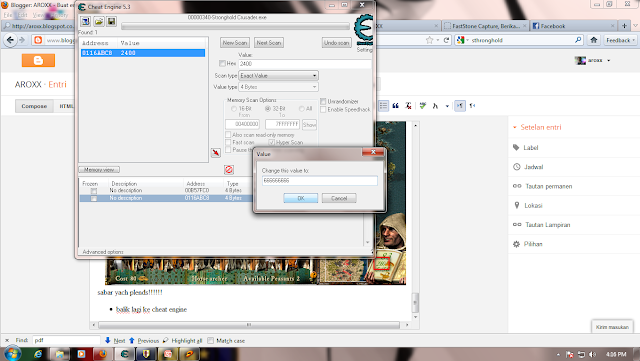Click the red no-entry clear list icon

click(229, 169)
